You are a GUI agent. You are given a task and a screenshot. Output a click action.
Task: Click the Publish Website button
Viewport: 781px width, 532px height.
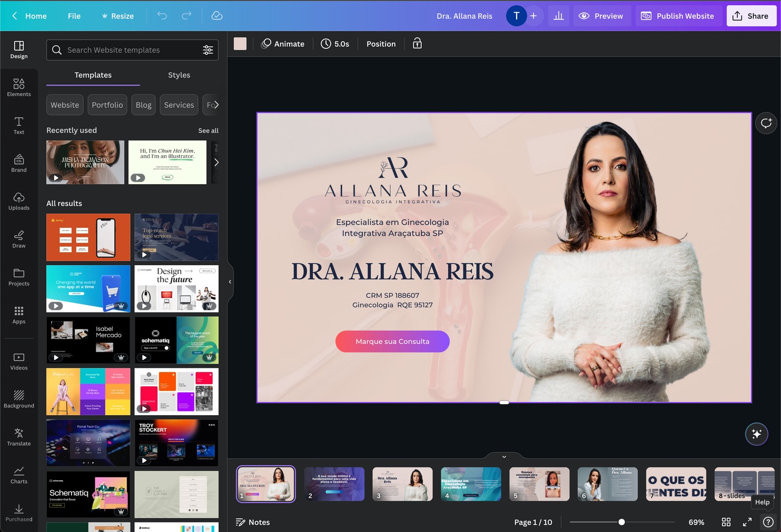(678, 16)
